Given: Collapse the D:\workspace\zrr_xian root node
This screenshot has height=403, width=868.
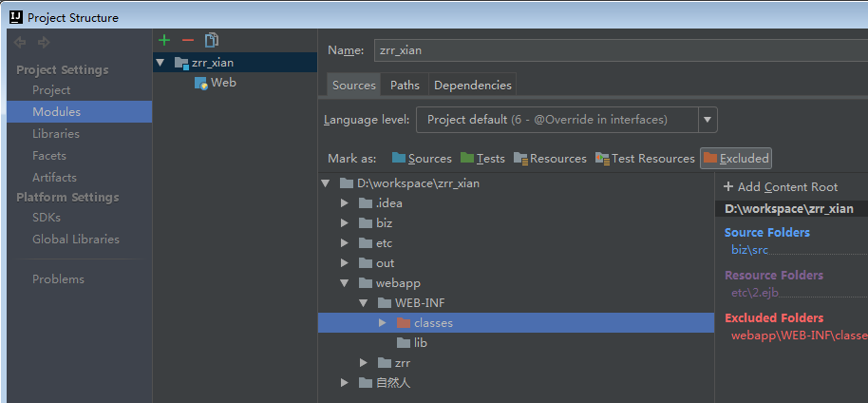Looking at the screenshot, I should [326, 182].
